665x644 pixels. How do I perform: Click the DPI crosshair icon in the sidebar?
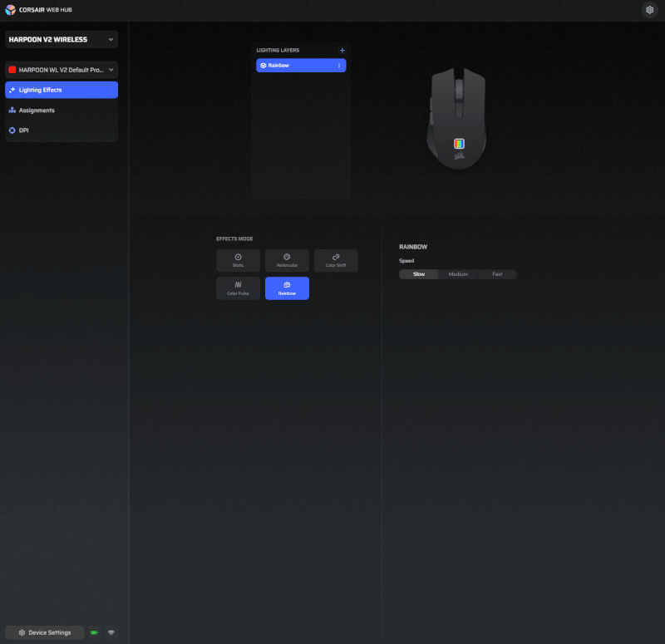(12, 130)
